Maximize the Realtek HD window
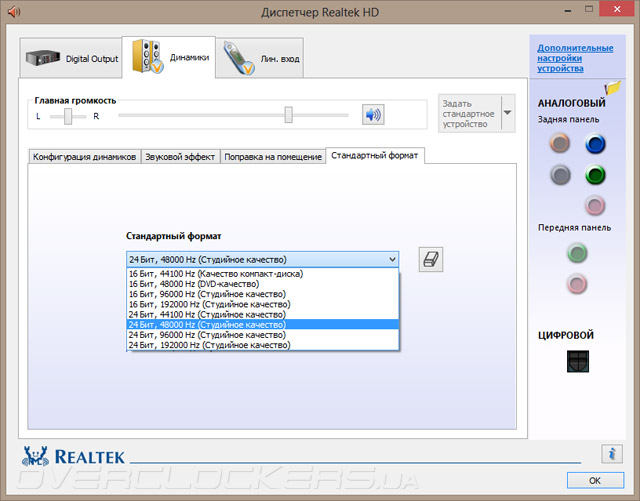 pos(589,9)
